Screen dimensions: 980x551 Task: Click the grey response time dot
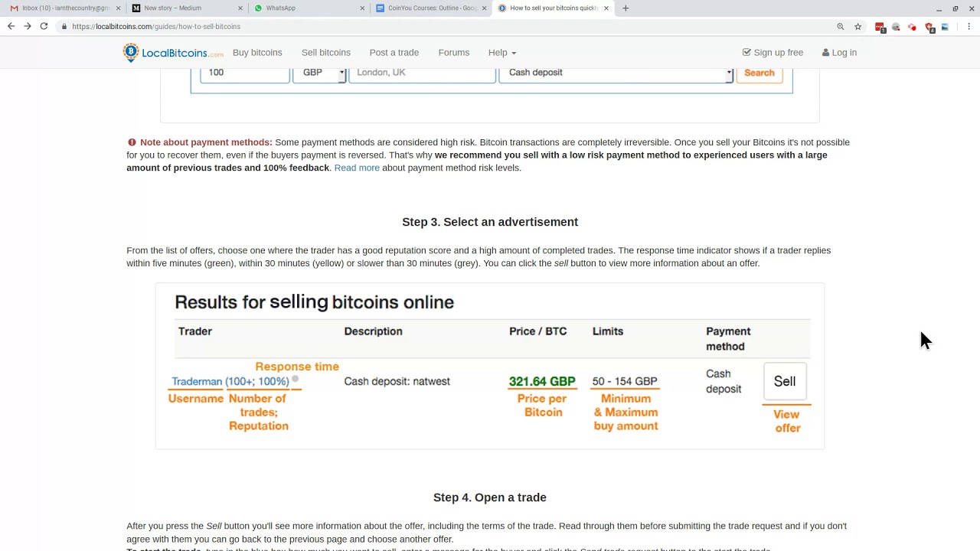295,379
